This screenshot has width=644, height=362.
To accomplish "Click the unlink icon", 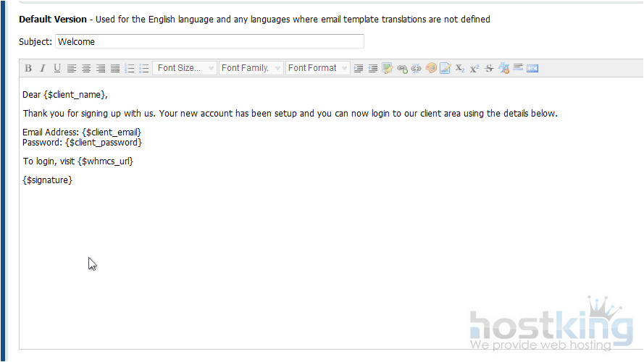I will pos(417,68).
